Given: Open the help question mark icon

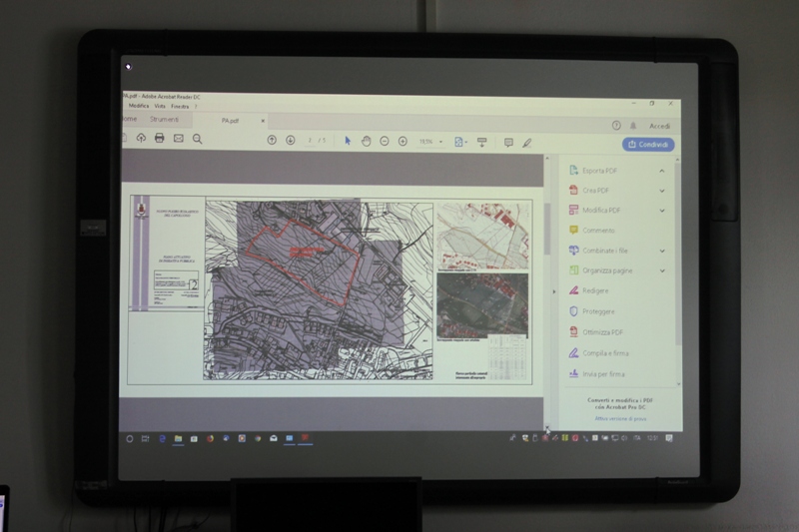Looking at the screenshot, I should (x=616, y=125).
